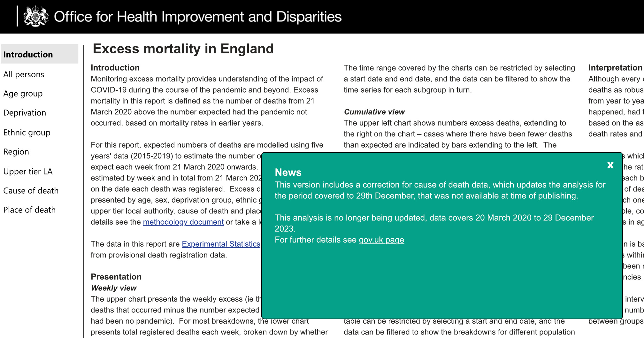Go to the Place of death page
The image size is (644, 338).
29,210
